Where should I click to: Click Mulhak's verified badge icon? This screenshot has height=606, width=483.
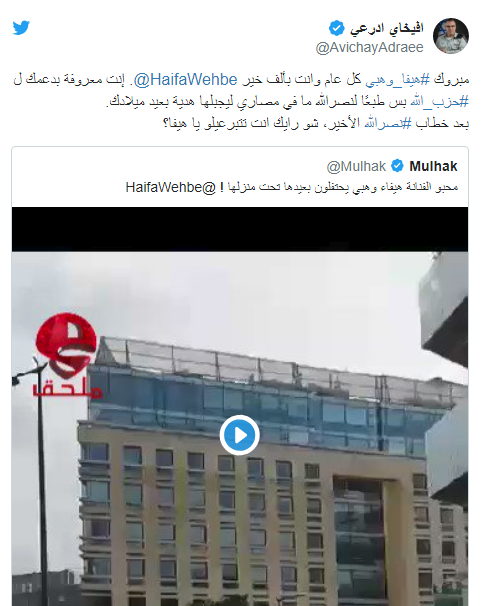tap(397, 166)
